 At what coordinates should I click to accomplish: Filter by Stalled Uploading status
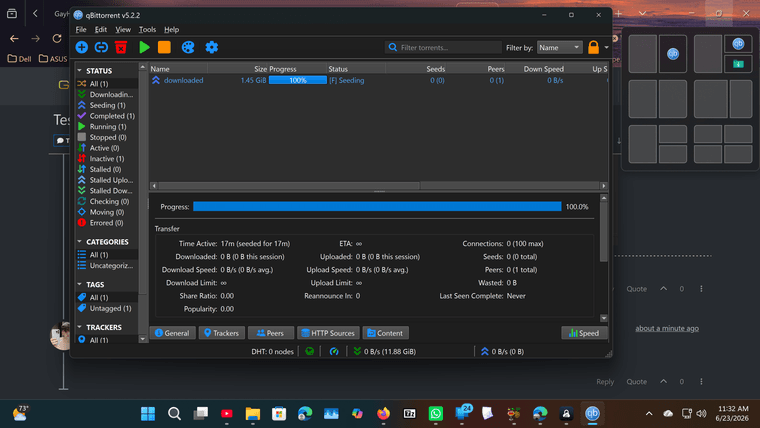[x=107, y=180]
